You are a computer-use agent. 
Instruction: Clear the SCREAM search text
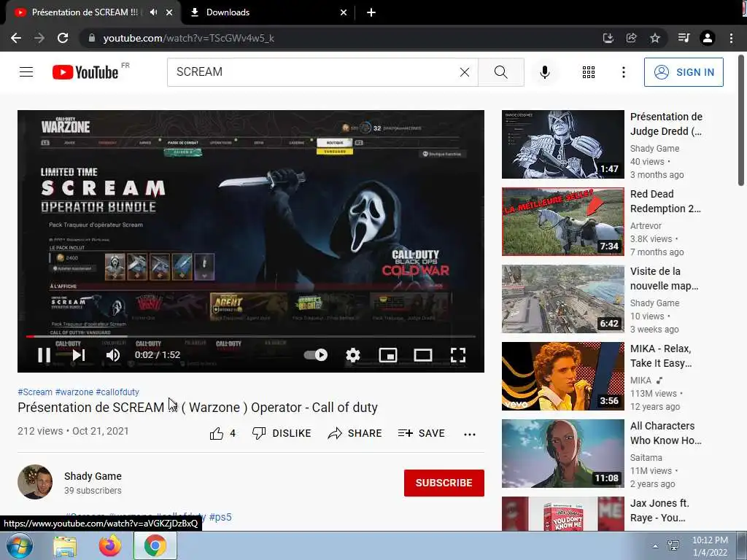click(465, 72)
